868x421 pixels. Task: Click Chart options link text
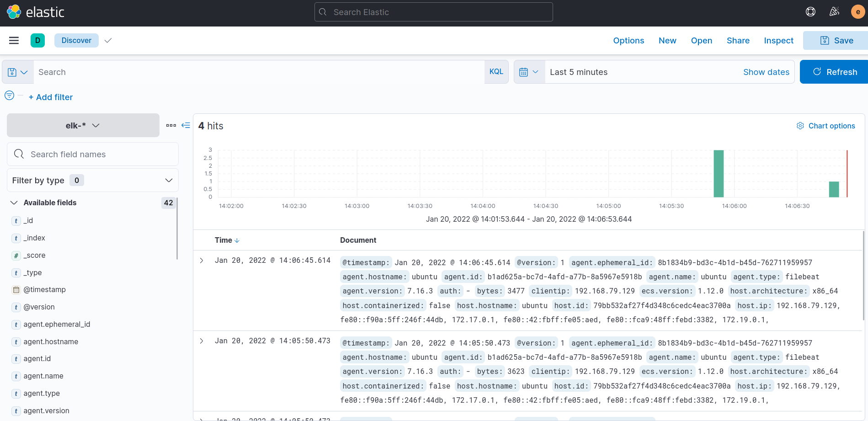[x=831, y=126]
